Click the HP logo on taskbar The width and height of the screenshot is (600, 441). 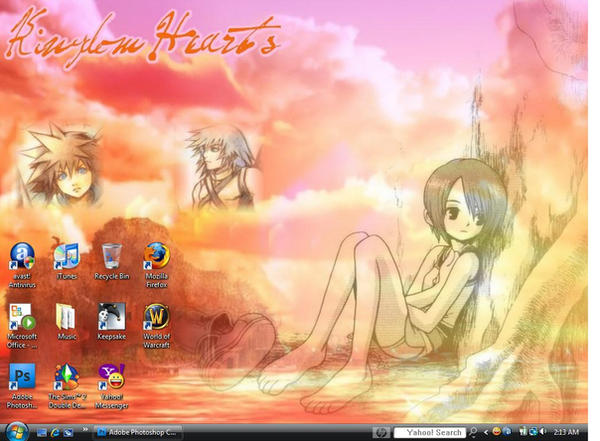point(381,433)
